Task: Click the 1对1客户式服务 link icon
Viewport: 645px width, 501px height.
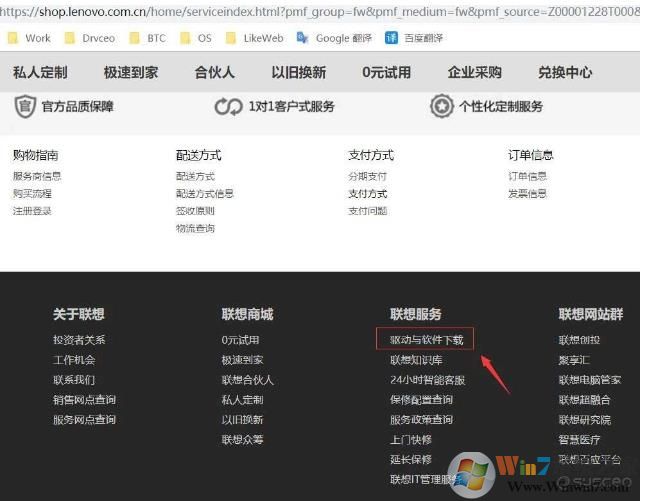Action: (x=228, y=106)
